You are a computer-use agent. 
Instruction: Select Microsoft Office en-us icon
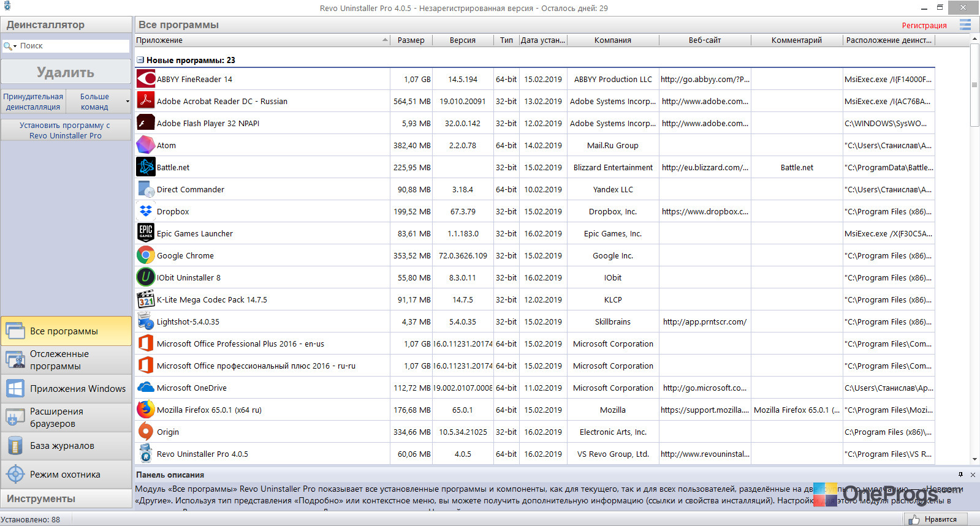tap(146, 344)
